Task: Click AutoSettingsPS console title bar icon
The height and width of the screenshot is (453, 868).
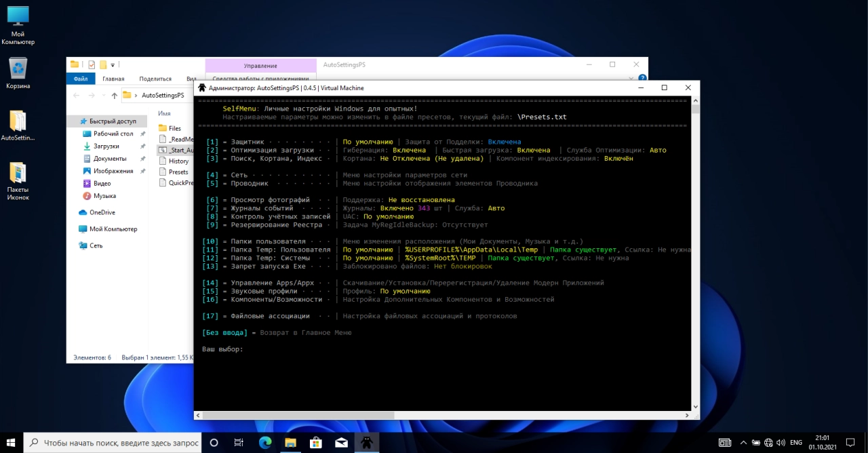Action: click(x=202, y=87)
